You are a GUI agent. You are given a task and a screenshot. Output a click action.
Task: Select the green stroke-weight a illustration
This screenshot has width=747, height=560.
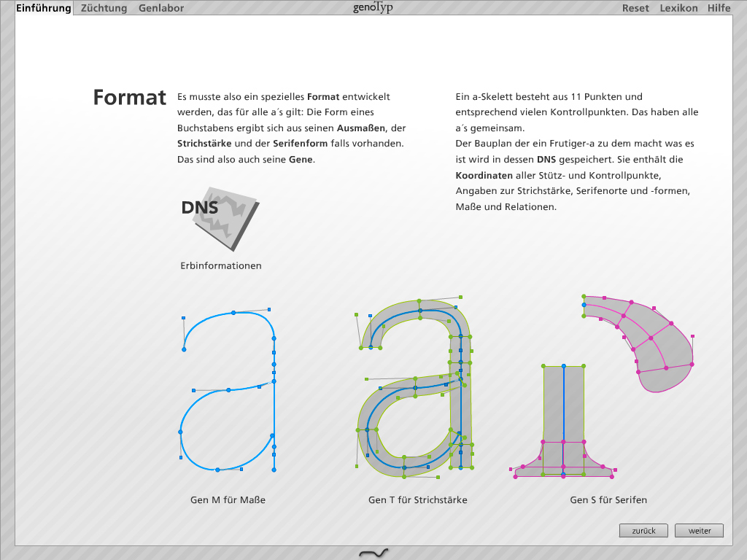pyautogui.click(x=415, y=386)
